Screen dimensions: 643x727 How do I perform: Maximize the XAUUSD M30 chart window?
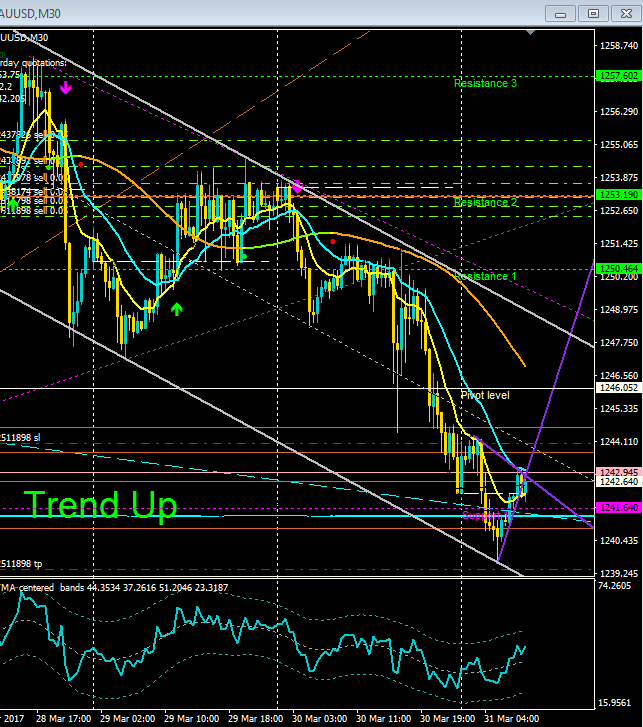coord(593,13)
